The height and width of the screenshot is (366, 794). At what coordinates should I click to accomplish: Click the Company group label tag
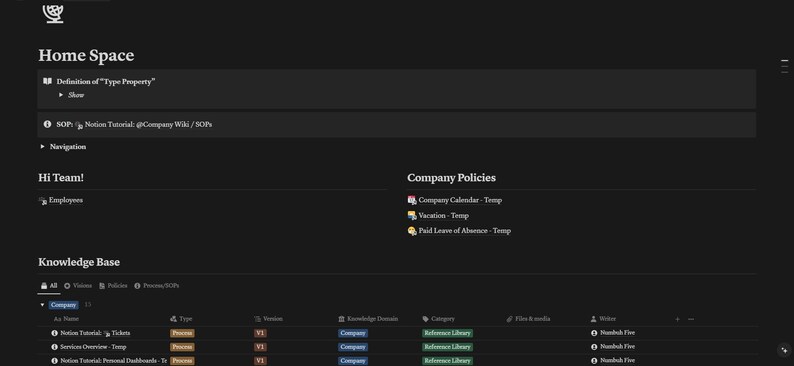64,305
